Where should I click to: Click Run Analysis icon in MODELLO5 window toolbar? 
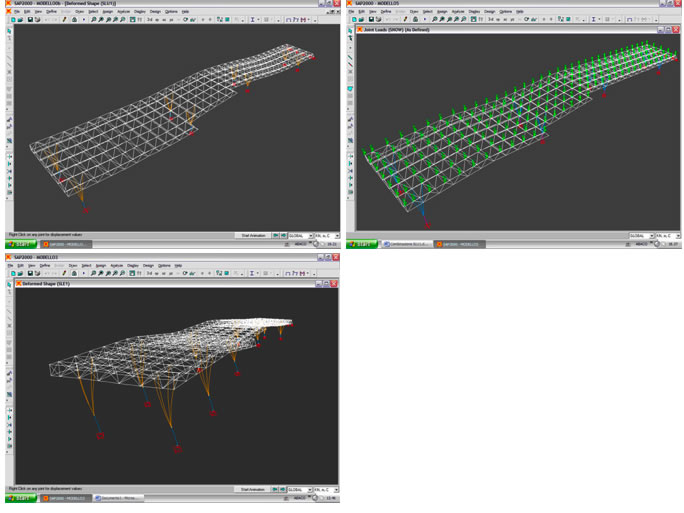point(424,20)
